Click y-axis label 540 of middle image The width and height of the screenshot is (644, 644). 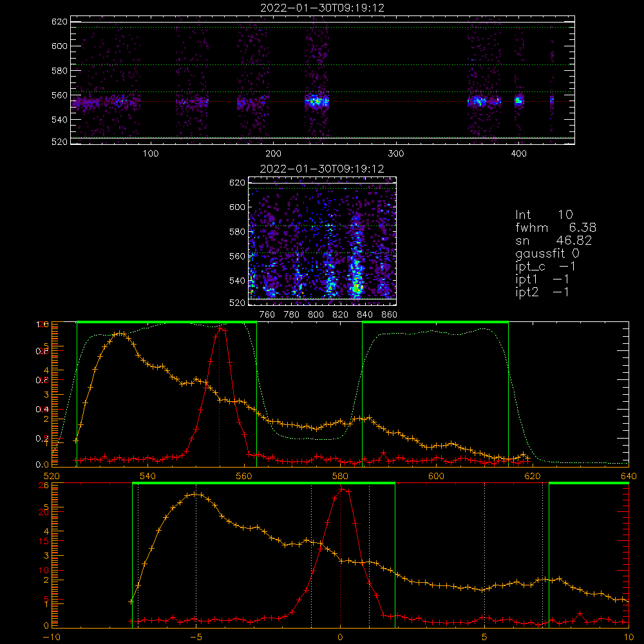click(x=238, y=281)
